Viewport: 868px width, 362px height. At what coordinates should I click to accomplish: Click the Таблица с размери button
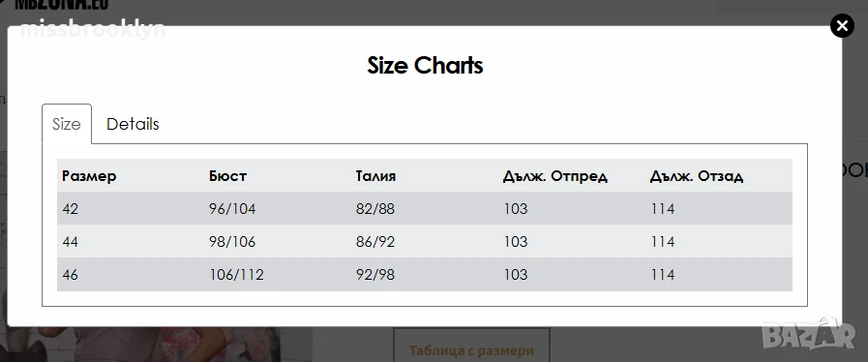tap(471, 349)
